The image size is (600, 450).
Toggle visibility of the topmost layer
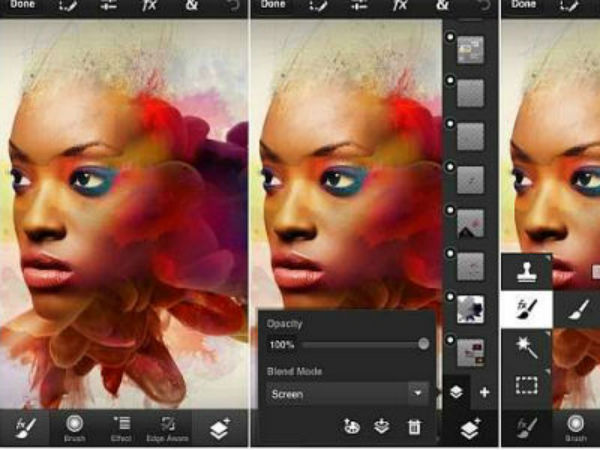452,37
